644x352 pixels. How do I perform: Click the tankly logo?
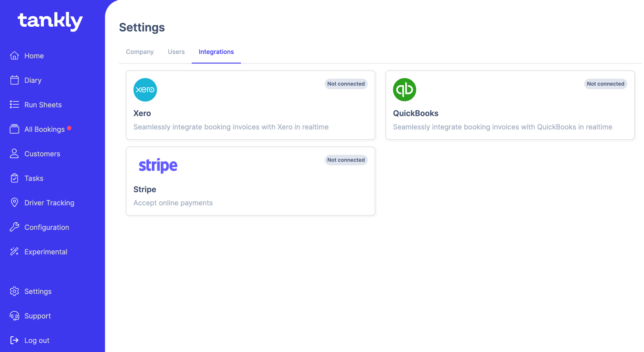tap(50, 21)
